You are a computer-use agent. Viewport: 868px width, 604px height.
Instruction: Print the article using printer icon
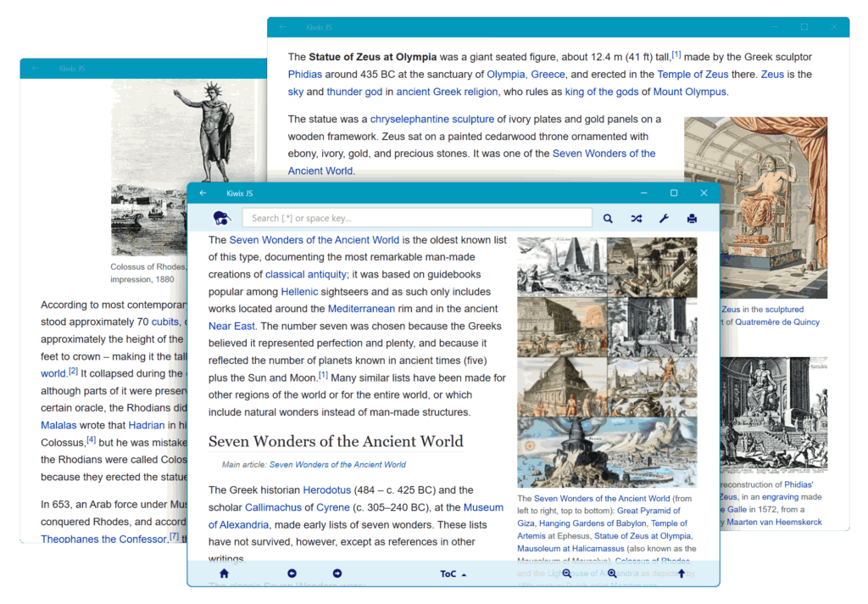(692, 219)
